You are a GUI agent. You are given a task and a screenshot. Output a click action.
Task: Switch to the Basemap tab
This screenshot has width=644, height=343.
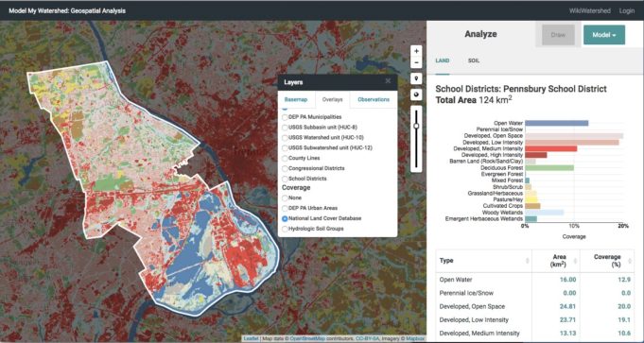click(x=296, y=100)
